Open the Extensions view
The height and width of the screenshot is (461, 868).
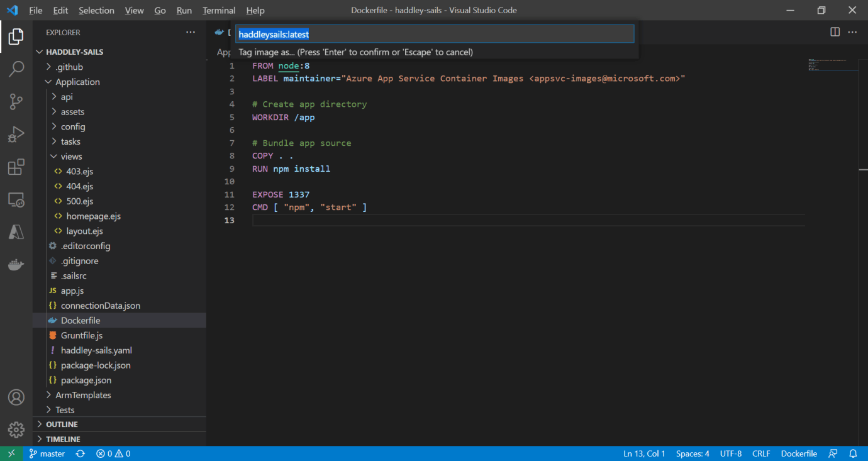coord(16,167)
